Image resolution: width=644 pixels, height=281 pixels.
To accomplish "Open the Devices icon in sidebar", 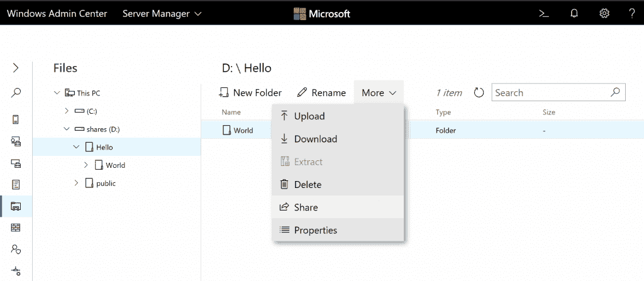I will coord(16,164).
